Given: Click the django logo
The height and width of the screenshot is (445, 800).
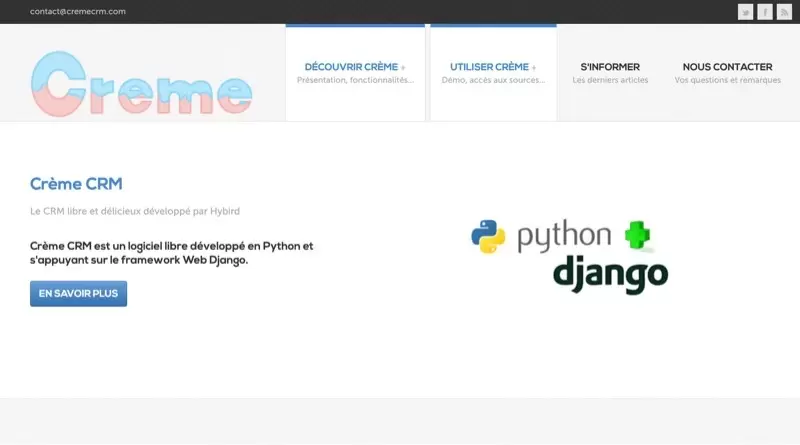Looking at the screenshot, I should tap(611, 275).
